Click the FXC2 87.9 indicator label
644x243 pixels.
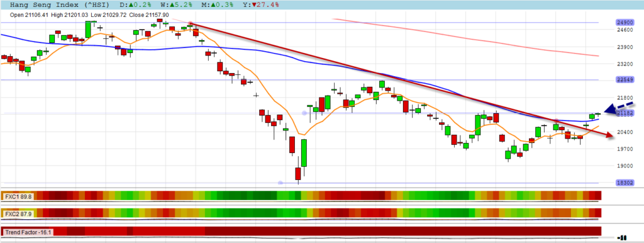tap(18, 213)
